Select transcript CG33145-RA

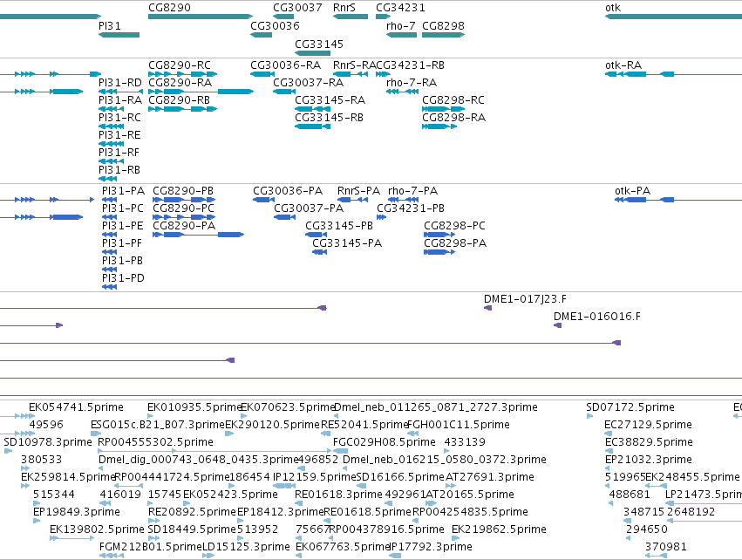tap(312, 109)
